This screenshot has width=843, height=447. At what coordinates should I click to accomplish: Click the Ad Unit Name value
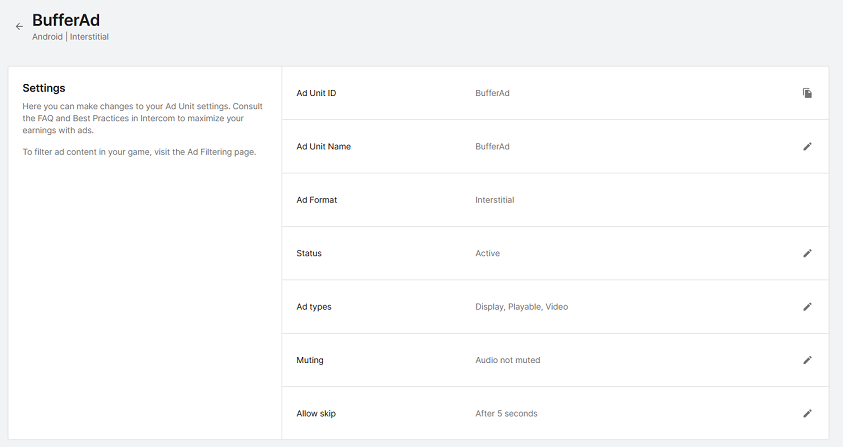click(492, 146)
